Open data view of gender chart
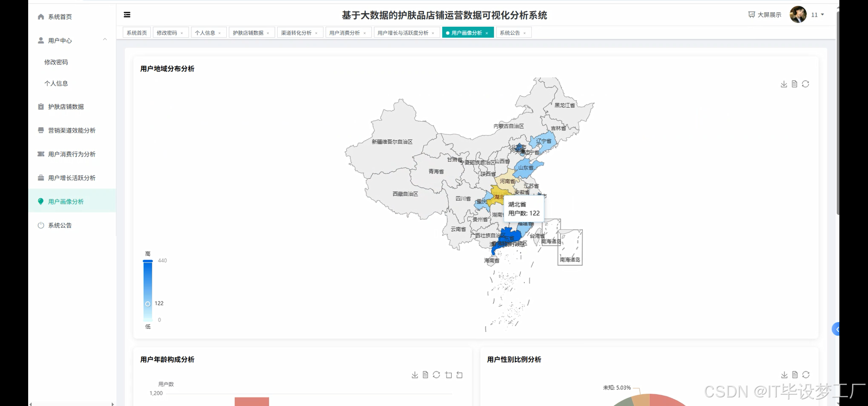Viewport: 868px width, 406px height. click(x=795, y=375)
